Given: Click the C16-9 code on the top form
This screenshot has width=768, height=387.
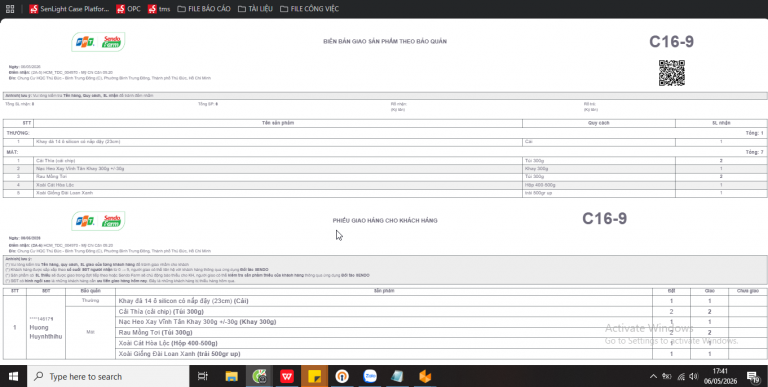Looking at the screenshot, I should coord(672,42).
